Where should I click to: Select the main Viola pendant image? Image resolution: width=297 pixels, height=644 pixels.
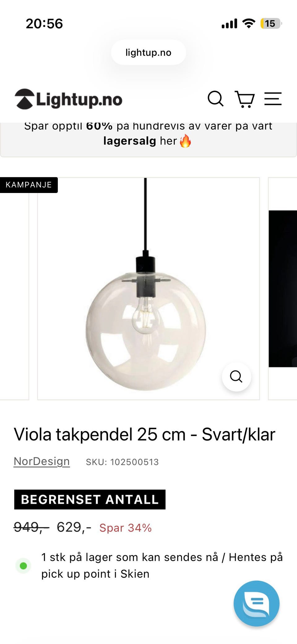pyautogui.click(x=148, y=289)
